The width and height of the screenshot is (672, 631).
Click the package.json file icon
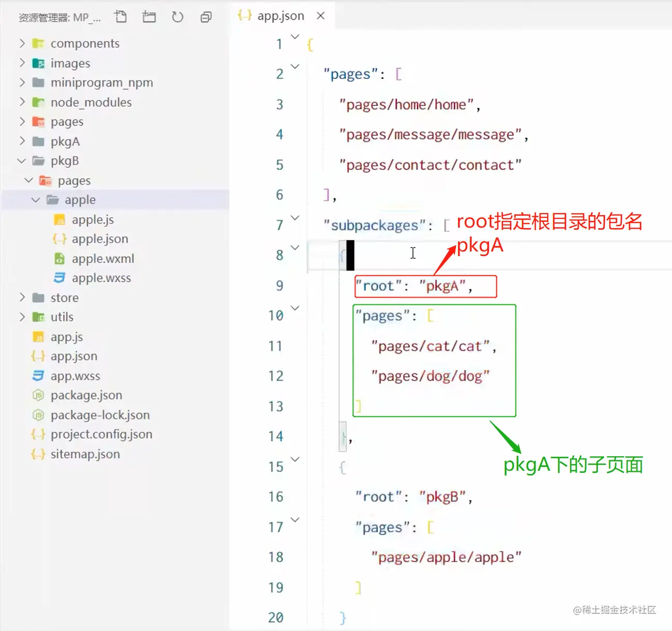(x=38, y=395)
